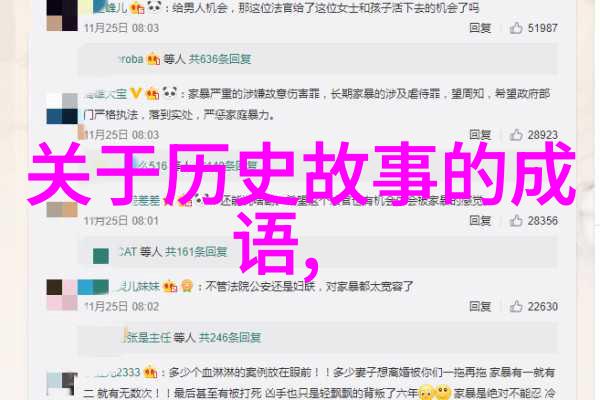
Task: Click the crown badge next to roba
Action: tap(153, 59)
